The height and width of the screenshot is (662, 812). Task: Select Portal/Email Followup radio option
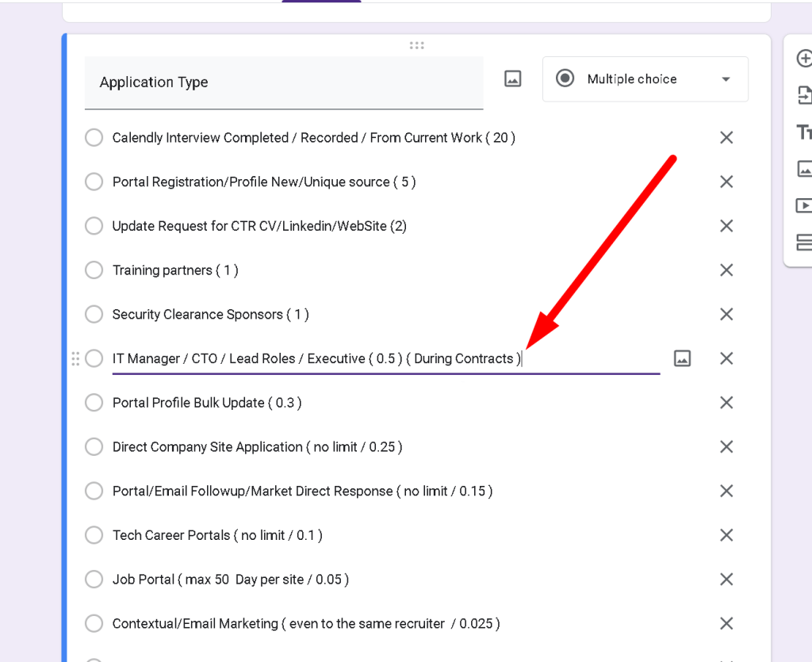[94, 491]
